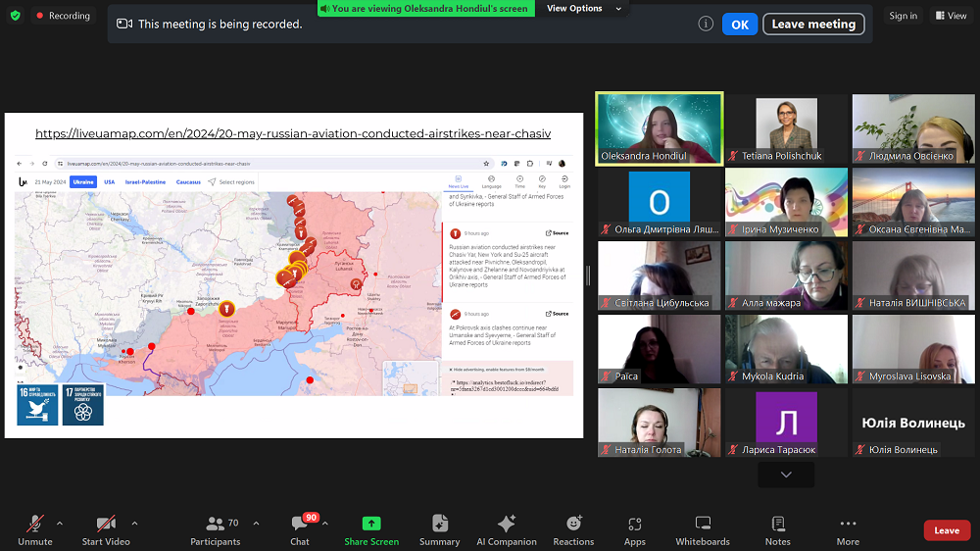Open the More menu
980x551 pixels.
(x=848, y=529)
